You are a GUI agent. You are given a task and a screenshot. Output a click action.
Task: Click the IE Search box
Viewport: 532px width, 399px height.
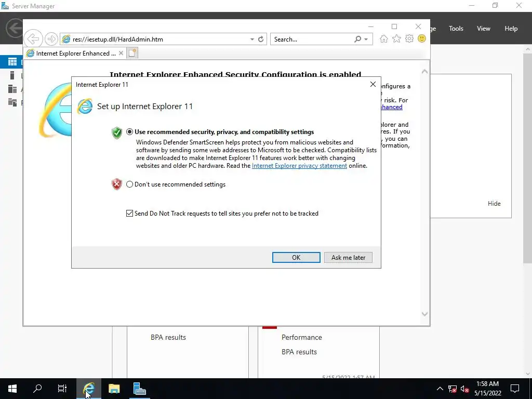pos(312,39)
